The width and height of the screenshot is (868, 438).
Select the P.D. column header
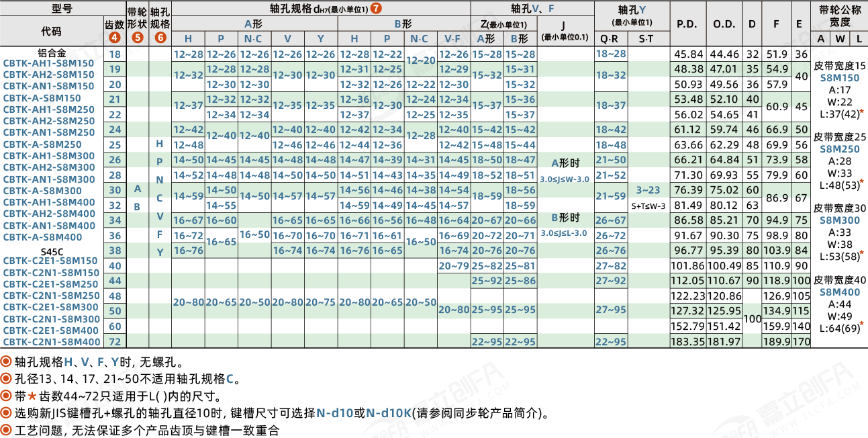[687, 24]
